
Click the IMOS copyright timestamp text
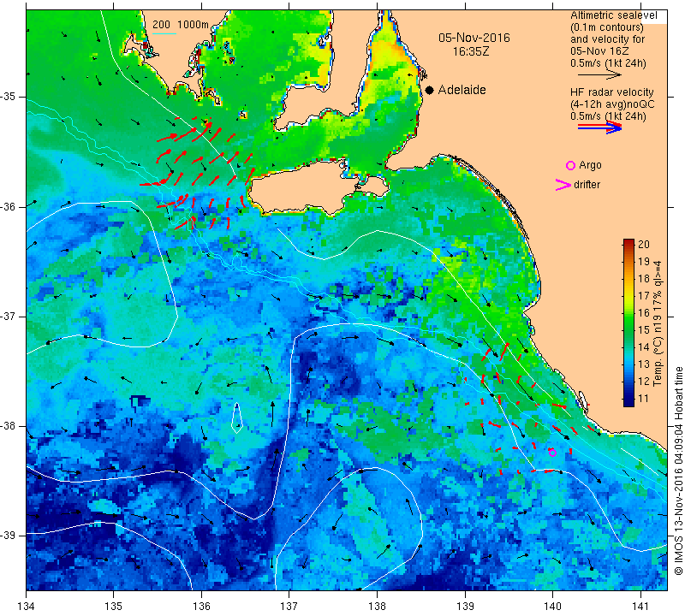678,471
